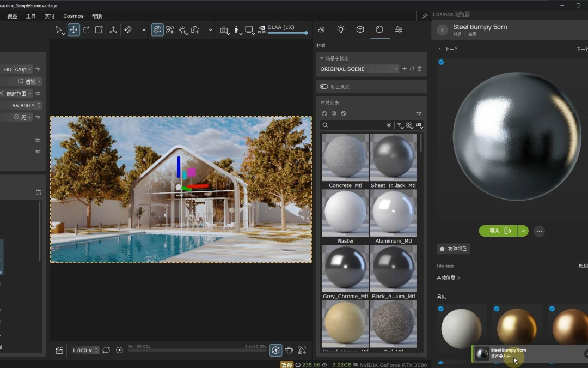Click the DLSS icon
588x368 pixels.
tap(262, 29)
